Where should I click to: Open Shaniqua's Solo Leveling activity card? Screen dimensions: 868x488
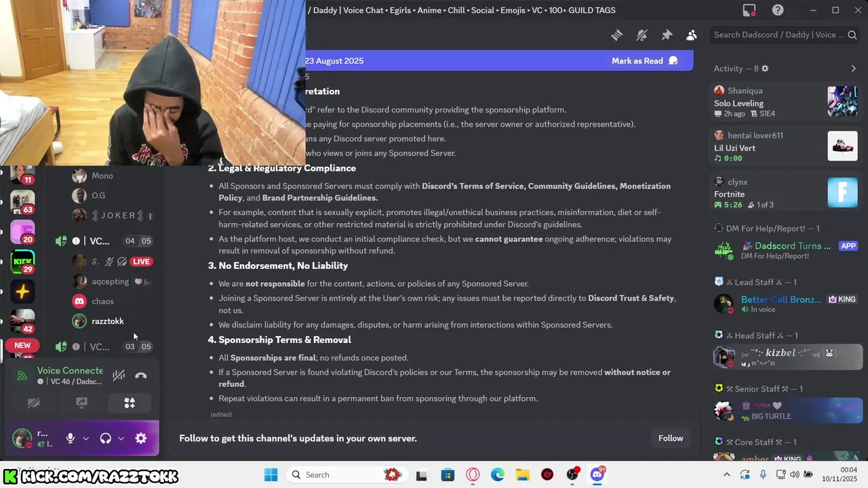click(x=785, y=102)
